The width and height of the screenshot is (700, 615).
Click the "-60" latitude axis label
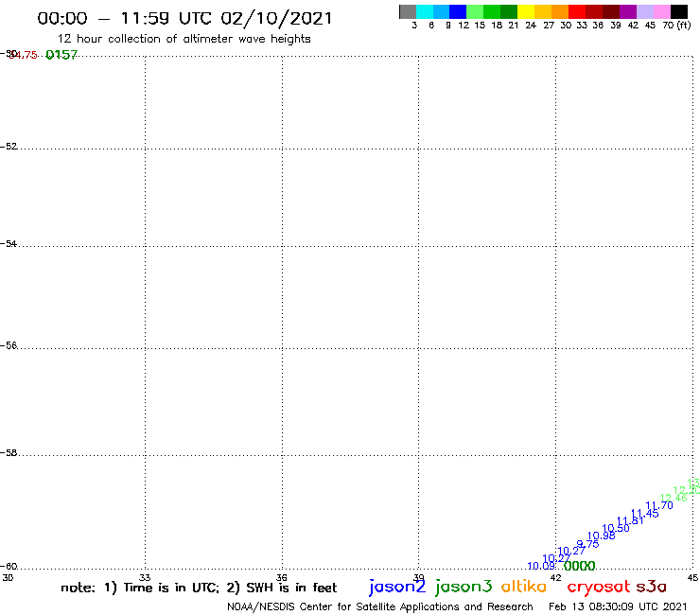[x=9, y=567]
